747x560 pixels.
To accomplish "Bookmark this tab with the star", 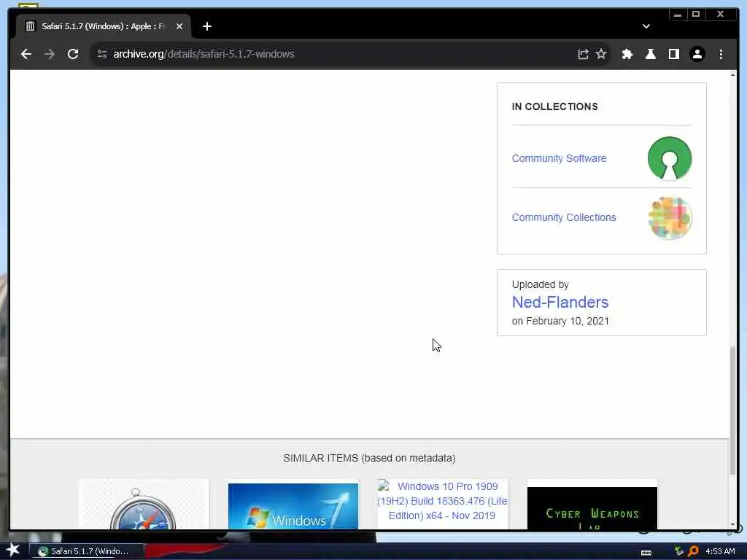I will (601, 54).
